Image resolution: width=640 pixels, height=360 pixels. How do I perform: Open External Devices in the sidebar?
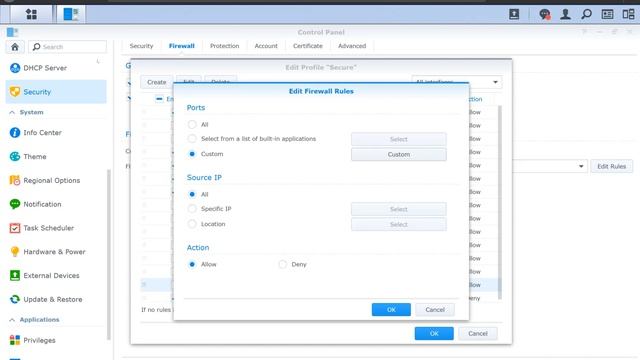coord(56,276)
